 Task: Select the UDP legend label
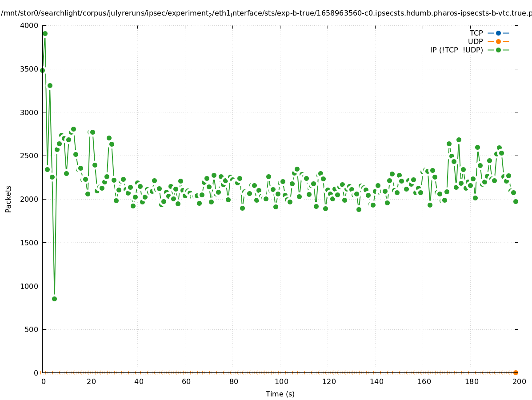(475, 41)
